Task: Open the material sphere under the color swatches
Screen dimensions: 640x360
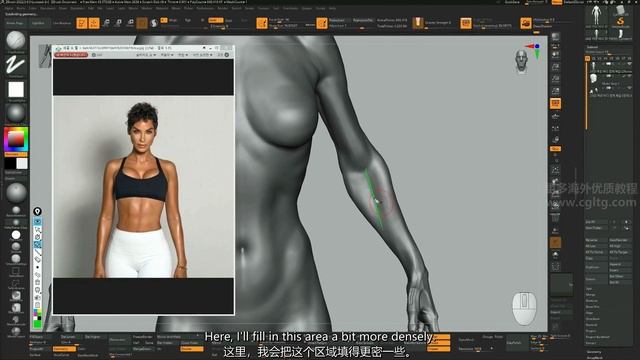Action: (16, 193)
